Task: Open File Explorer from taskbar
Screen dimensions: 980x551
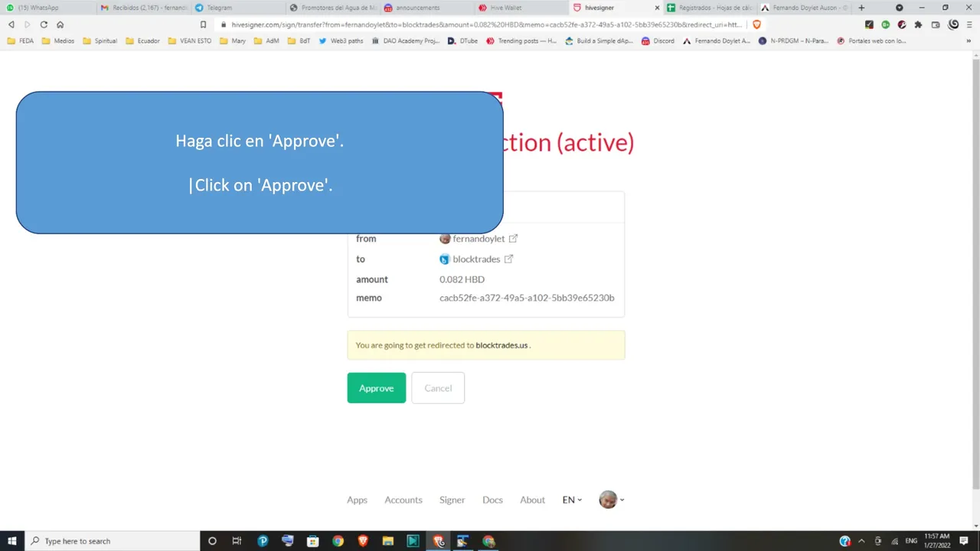Action: 388,541
